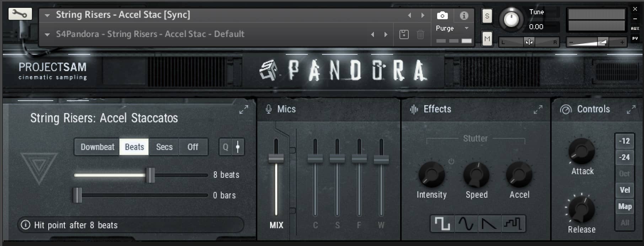Click the Pandora cube logo
Image resolution: width=644 pixels, height=246 pixels.
[269, 70]
